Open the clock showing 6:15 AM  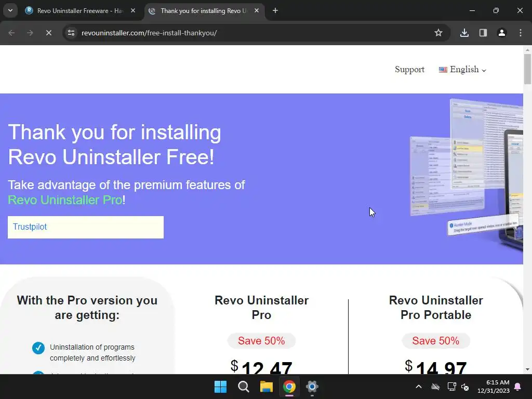click(x=494, y=387)
